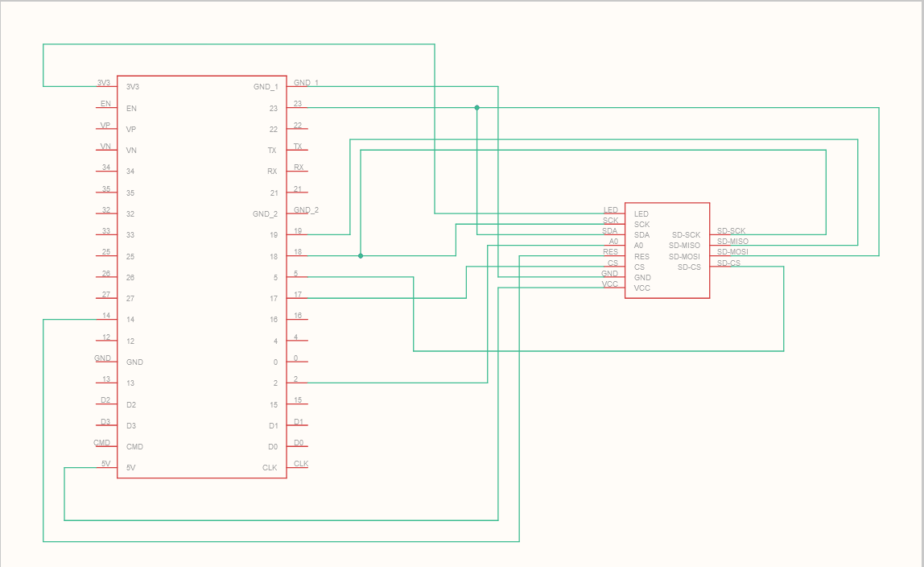The height and width of the screenshot is (567, 924).
Task: Click the VCC pin on the display module
Action: [613, 288]
